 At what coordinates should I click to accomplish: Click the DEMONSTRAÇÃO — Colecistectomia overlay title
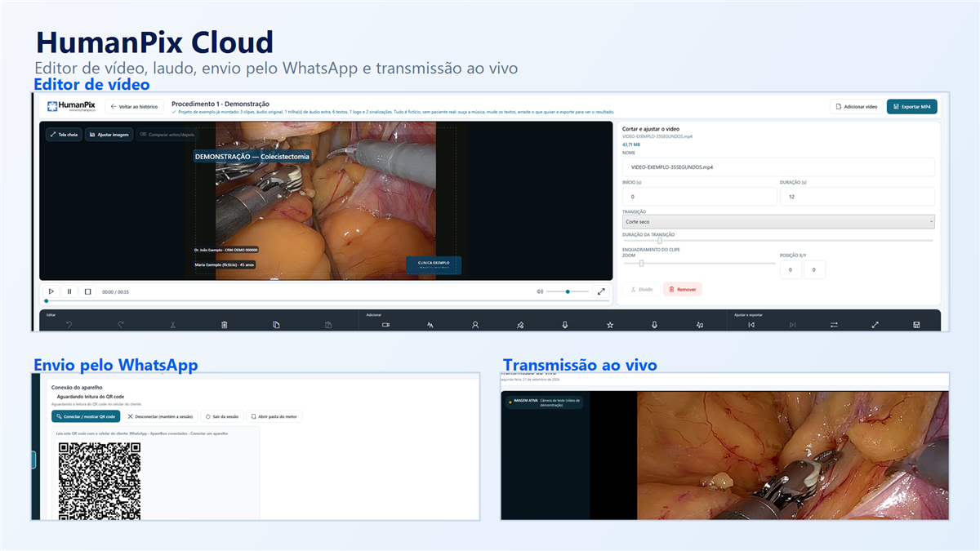point(252,156)
